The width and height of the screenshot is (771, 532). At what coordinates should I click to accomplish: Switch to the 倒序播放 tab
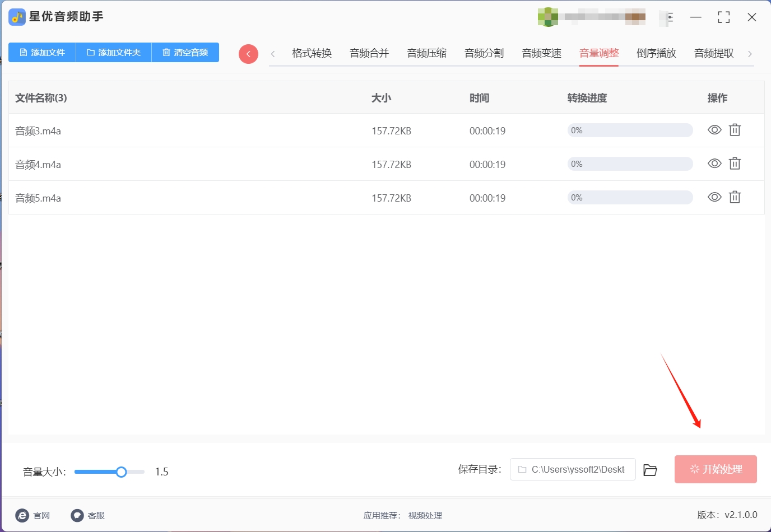[657, 53]
